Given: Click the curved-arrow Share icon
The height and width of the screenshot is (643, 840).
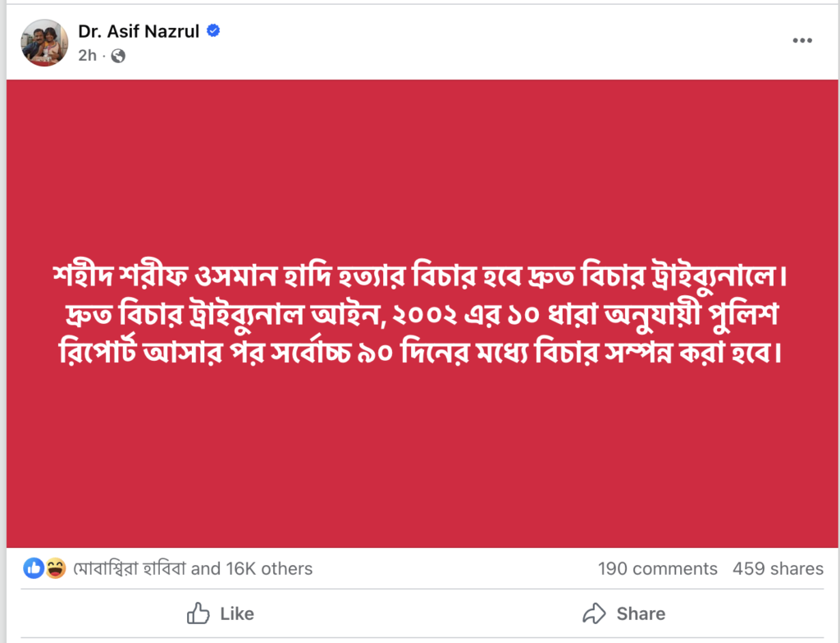Looking at the screenshot, I should [593, 613].
